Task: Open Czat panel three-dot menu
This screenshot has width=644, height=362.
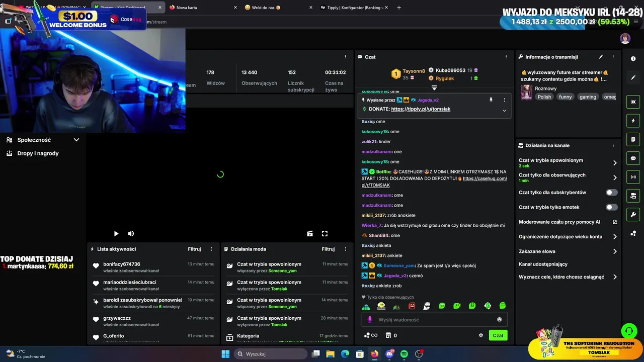Action: click(506, 57)
